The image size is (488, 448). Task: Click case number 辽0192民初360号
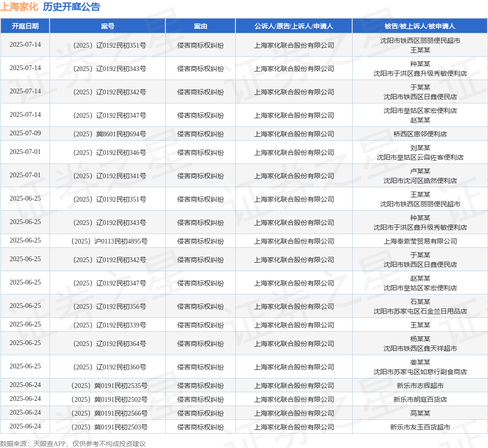click(110, 367)
